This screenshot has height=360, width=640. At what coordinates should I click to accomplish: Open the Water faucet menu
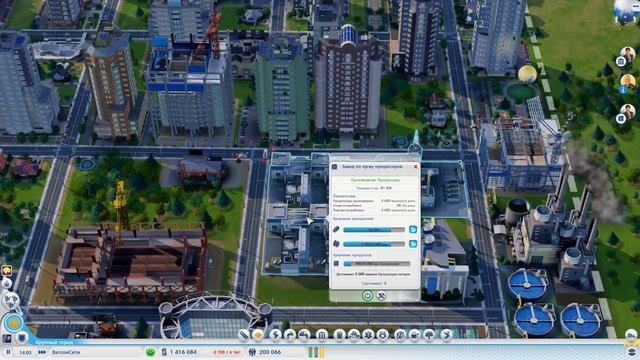click(290, 335)
